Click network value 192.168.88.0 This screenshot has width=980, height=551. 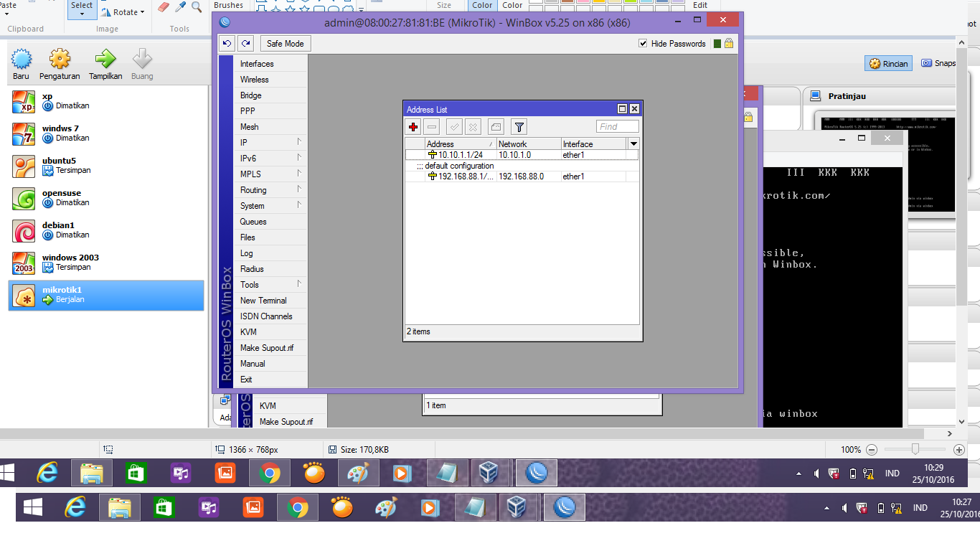coord(522,176)
